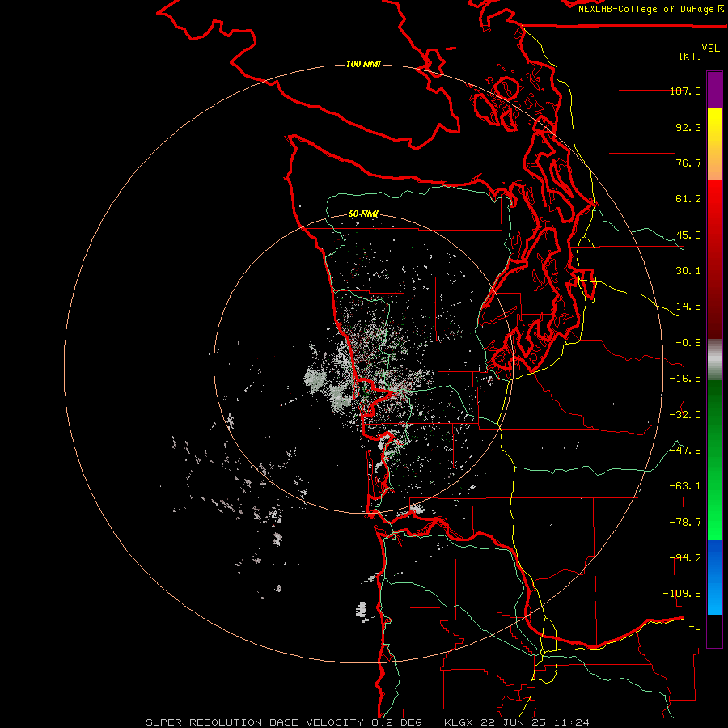
Task: Click the TH threshold label
Action: (695, 630)
